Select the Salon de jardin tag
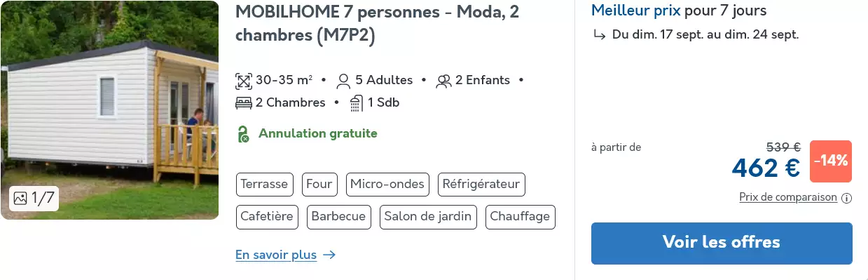The height and width of the screenshot is (280, 868). [x=428, y=217]
